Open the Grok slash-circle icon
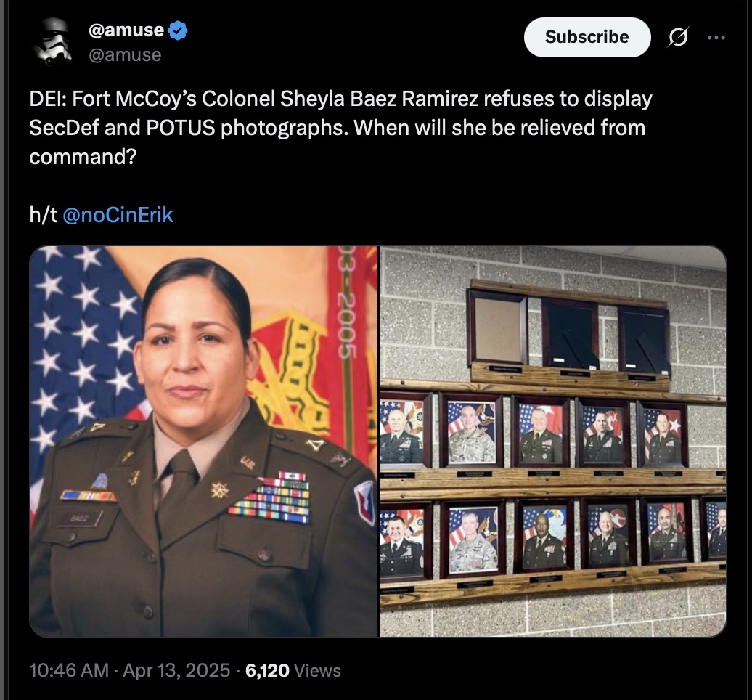752x700 pixels. pyautogui.click(x=678, y=37)
